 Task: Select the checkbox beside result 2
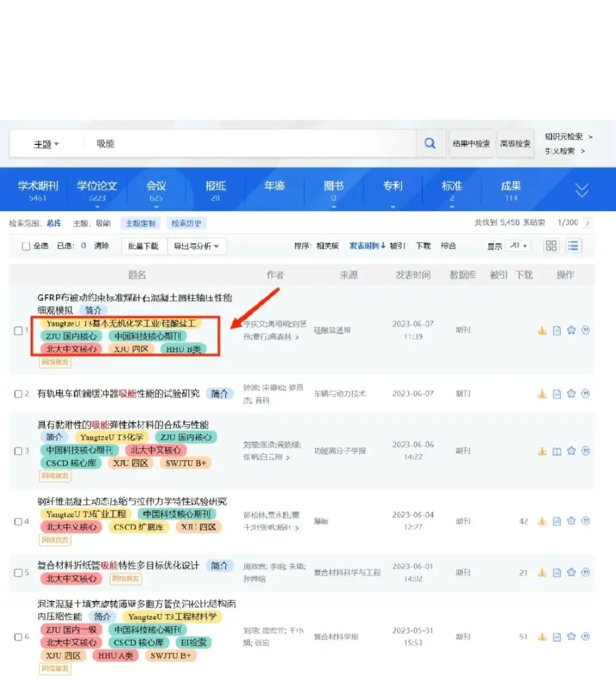18,393
